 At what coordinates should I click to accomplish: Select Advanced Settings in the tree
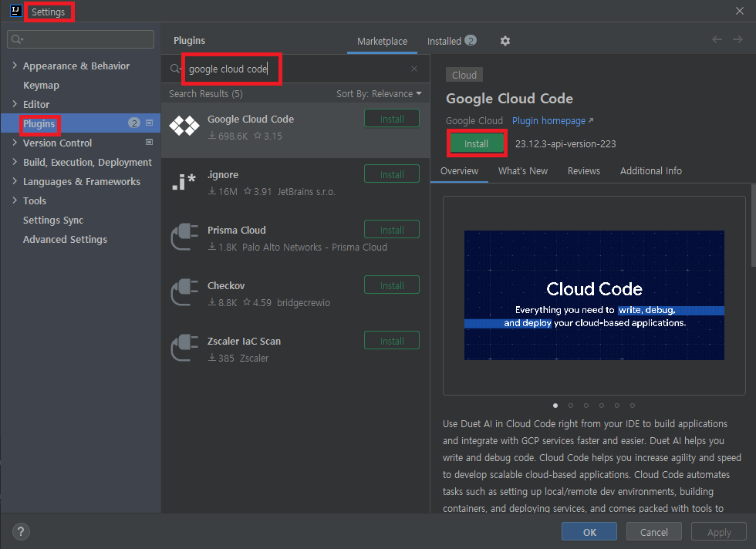tap(65, 239)
